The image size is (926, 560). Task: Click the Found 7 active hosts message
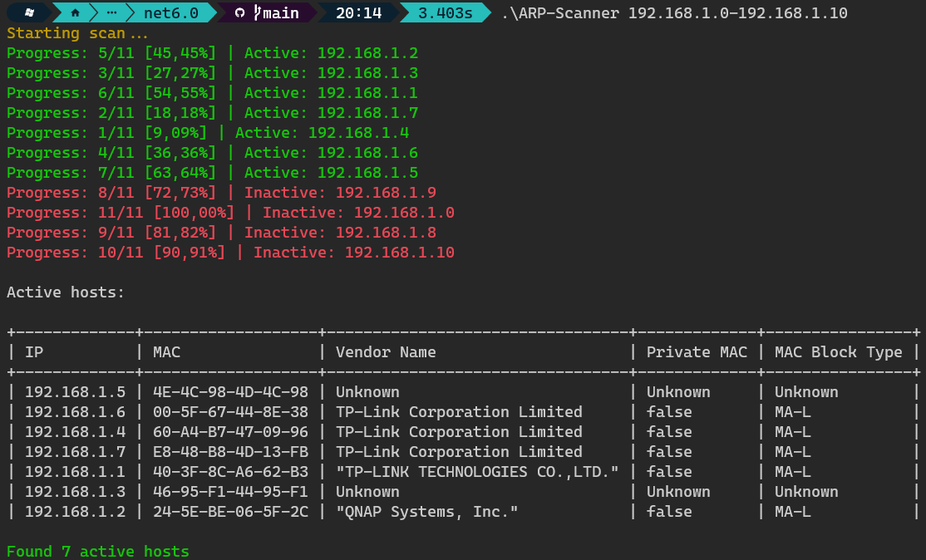97,551
